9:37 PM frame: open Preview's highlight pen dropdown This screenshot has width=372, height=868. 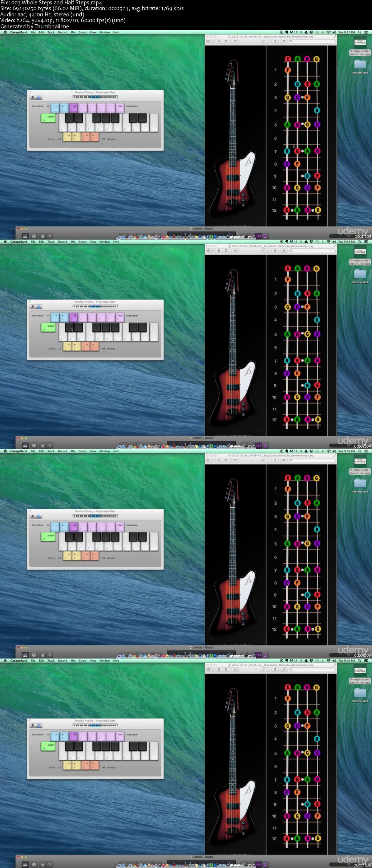(x=265, y=41)
